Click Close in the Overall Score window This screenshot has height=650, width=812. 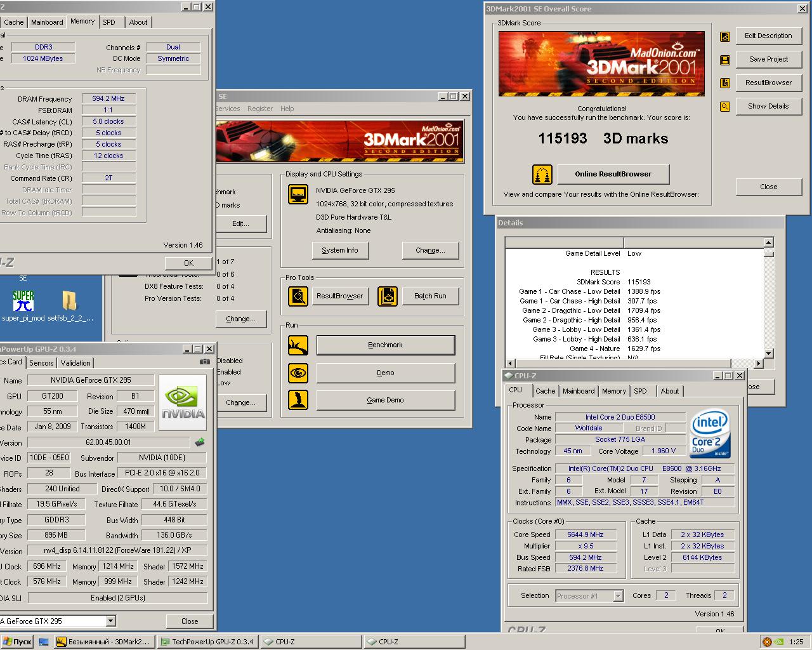click(768, 187)
